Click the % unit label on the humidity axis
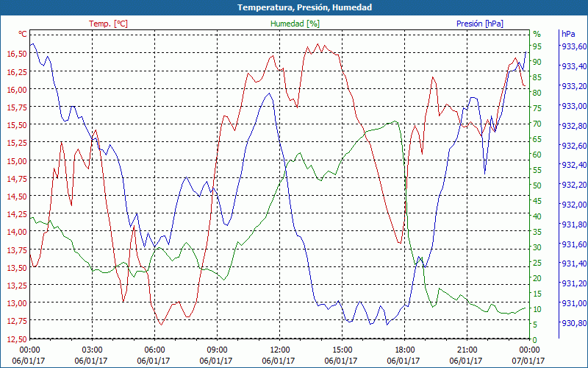 coord(537,34)
